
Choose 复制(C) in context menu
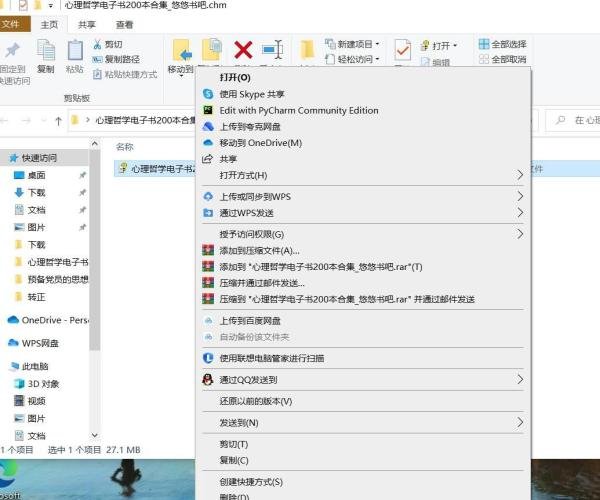(362, 460)
